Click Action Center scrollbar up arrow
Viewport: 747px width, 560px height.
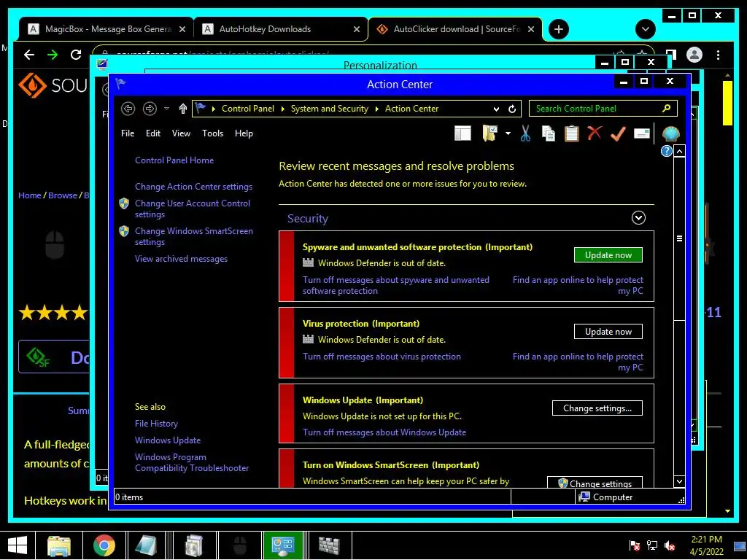[679, 152]
